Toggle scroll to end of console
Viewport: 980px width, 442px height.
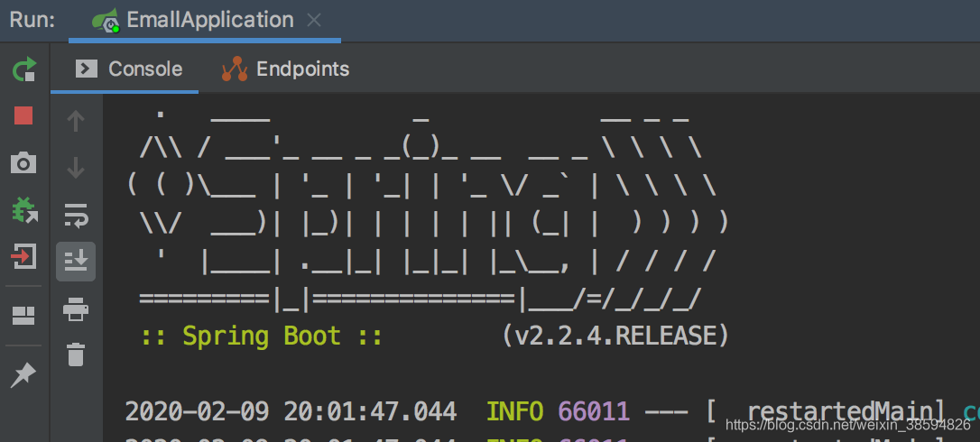(76, 262)
